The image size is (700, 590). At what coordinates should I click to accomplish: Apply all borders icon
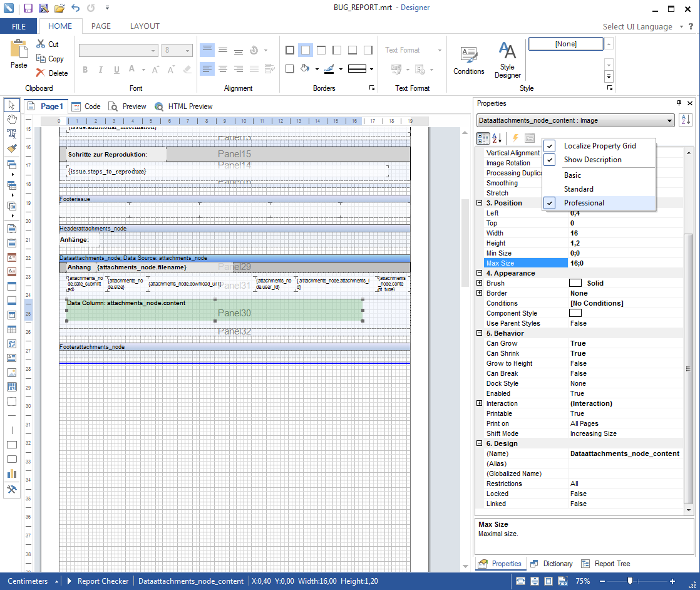click(x=290, y=50)
